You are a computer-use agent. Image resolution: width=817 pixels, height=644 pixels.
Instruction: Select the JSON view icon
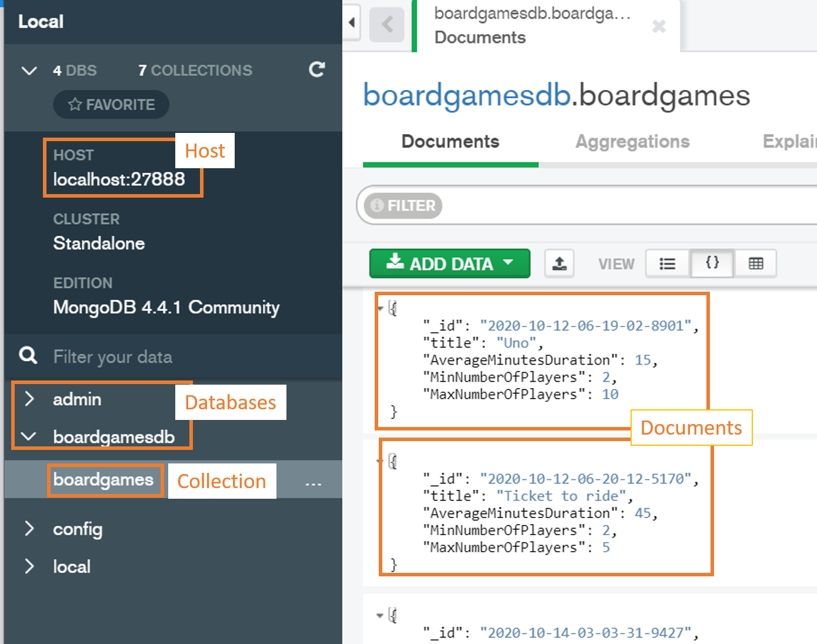coord(711,263)
